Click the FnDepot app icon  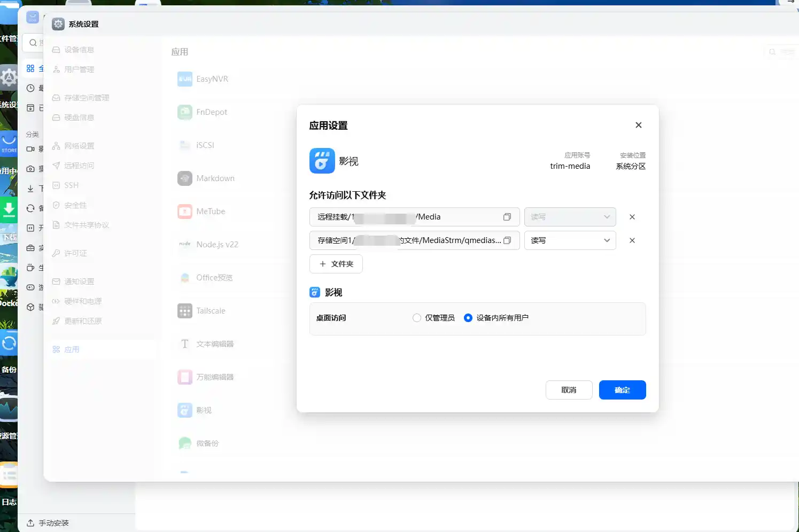[184, 112]
